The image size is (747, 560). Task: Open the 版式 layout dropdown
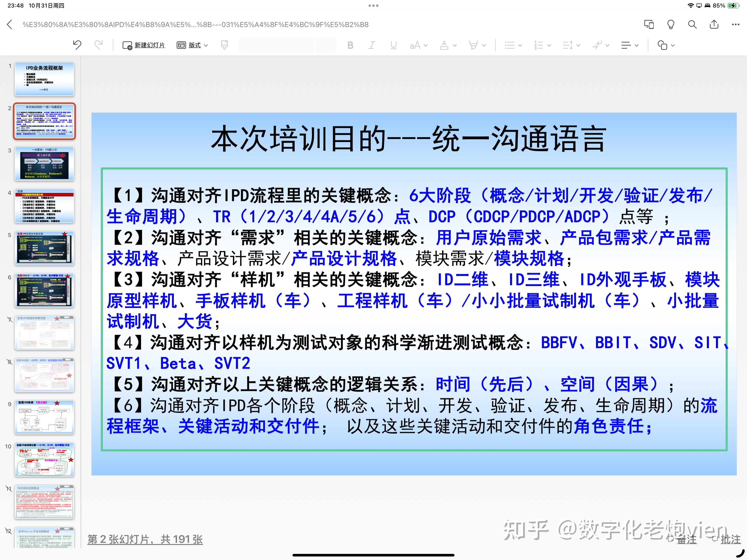coord(192,45)
